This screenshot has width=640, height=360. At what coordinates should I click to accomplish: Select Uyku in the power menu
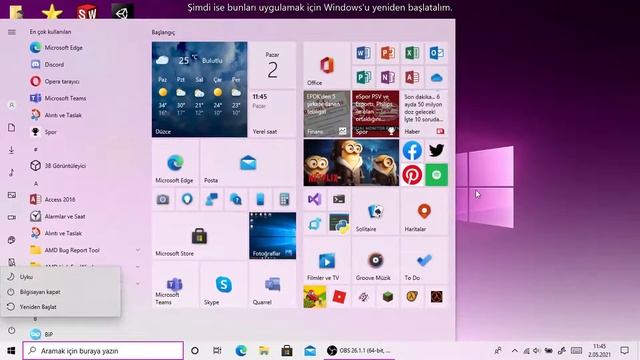[60, 277]
